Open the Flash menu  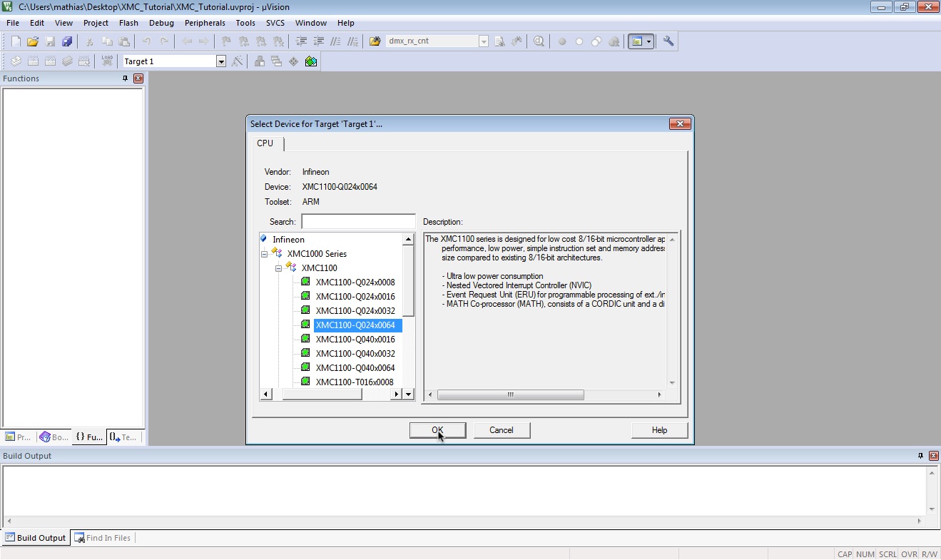point(128,23)
